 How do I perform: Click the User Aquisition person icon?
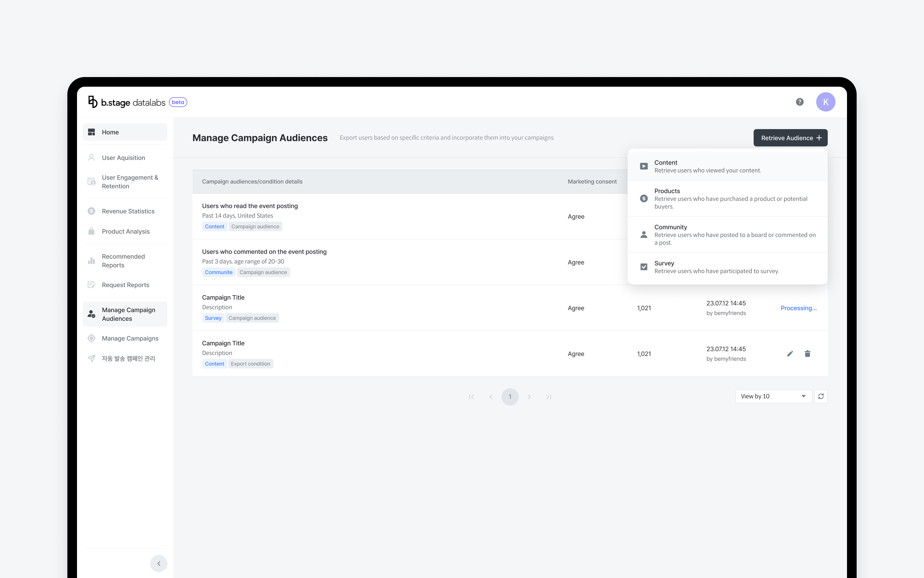(x=91, y=158)
